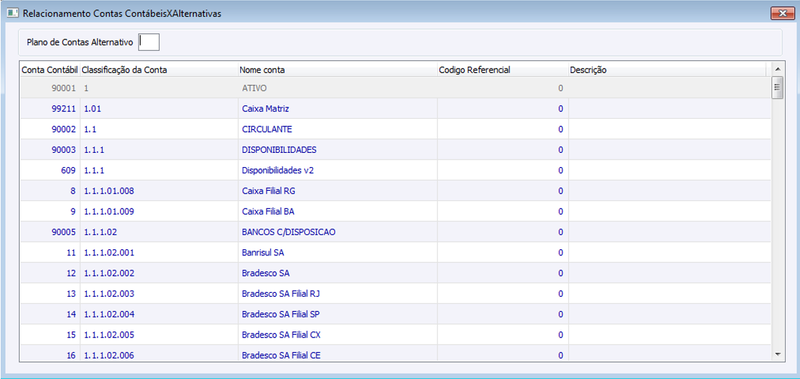Click the Codigo Referencial cell for Caixa Matriz
Viewport: 800px width, 379px height.
503,109
